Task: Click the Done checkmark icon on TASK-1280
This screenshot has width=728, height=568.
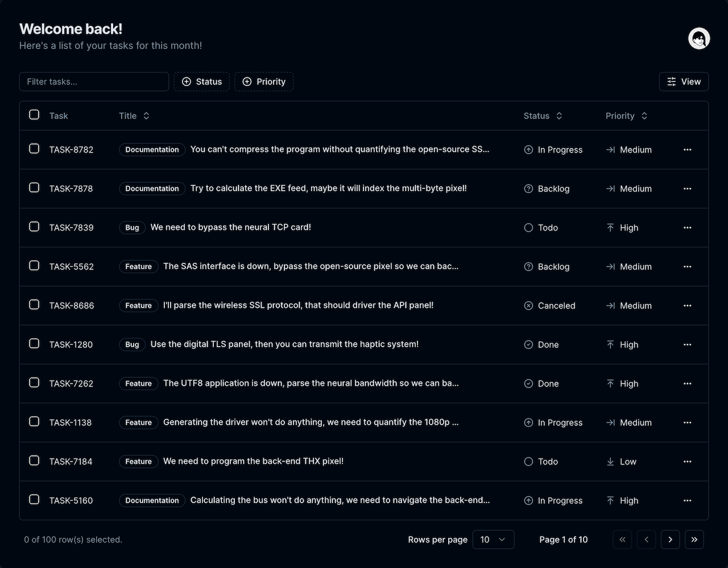Action: pyautogui.click(x=528, y=344)
